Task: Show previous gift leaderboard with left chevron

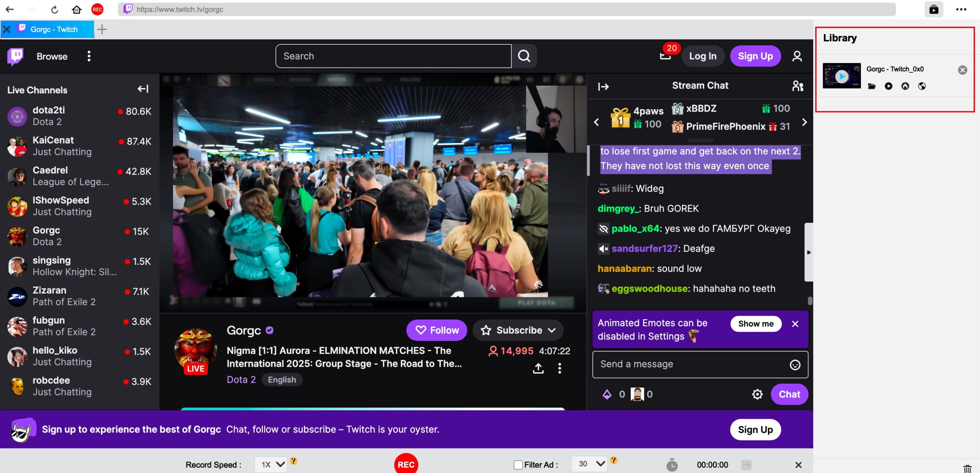Action: [596, 122]
